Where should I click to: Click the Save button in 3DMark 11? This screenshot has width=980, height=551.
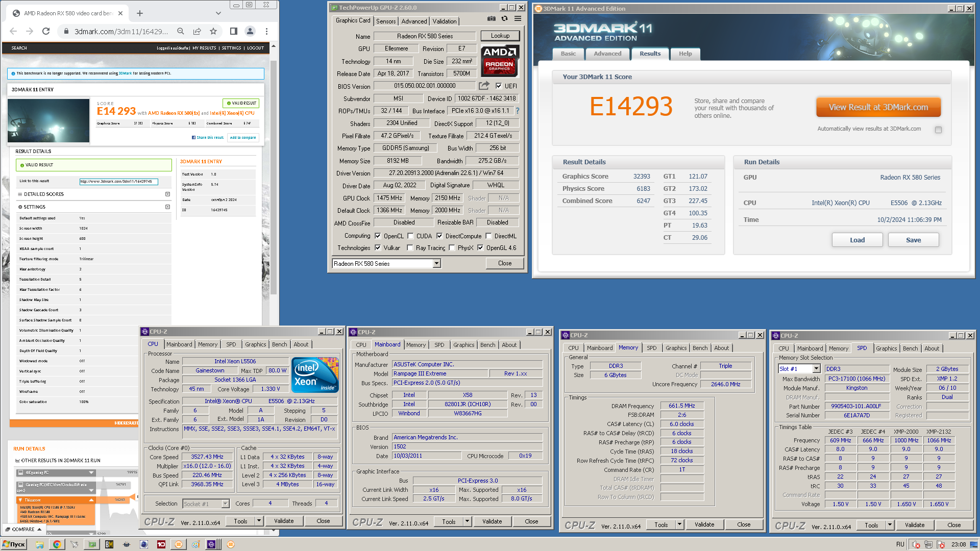click(913, 240)
